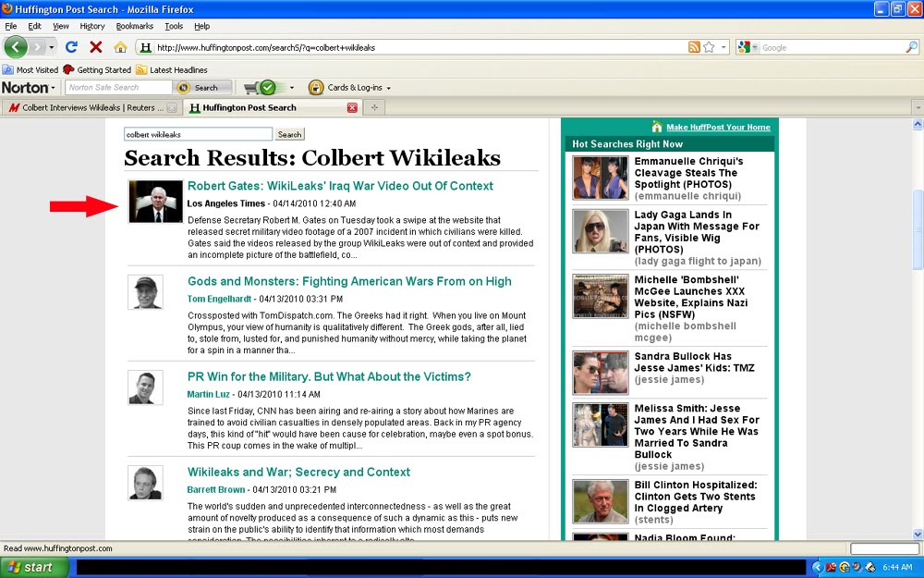Open a new tab with the plus button
This screenshot has height=578, width=924.
tap(374, 107)
